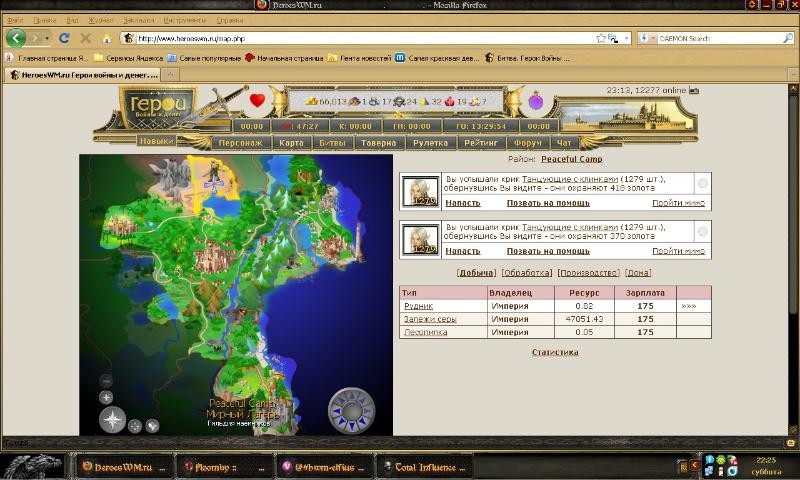
Task: Click the first Танцующие с клинками portrait
Action: [x=420, y=191]
